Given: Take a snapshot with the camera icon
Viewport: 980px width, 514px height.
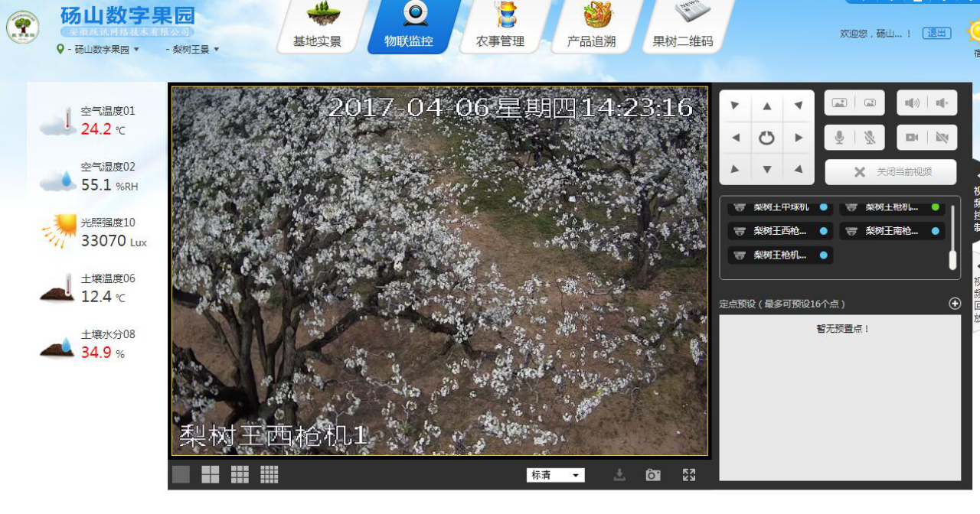Looking at the screenshot, I should [x=652, y=474].
